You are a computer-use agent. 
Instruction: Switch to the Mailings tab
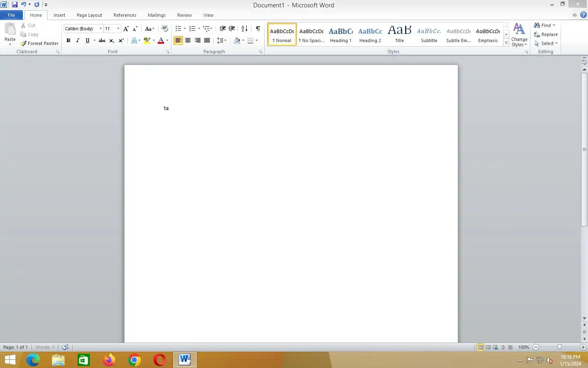(157, 15)
